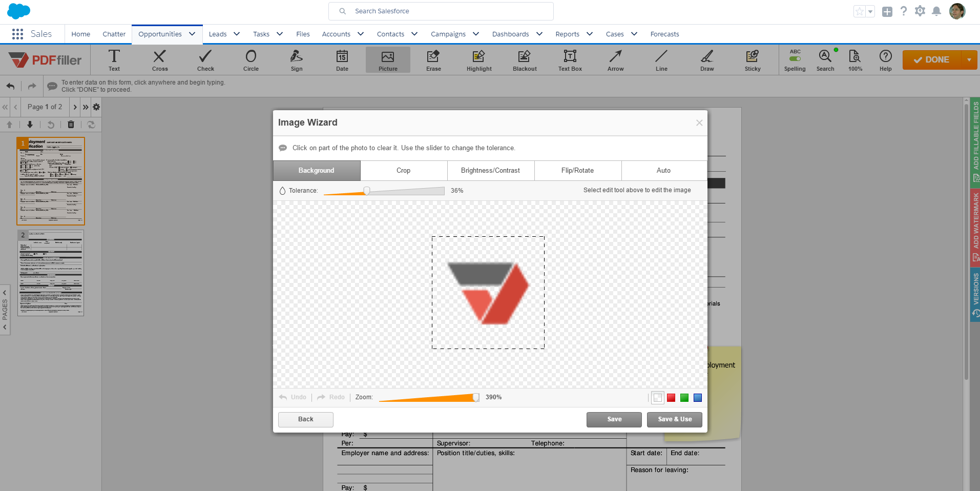
Task: Expand the Tasks nav dropdown
Action: [280, 34]
